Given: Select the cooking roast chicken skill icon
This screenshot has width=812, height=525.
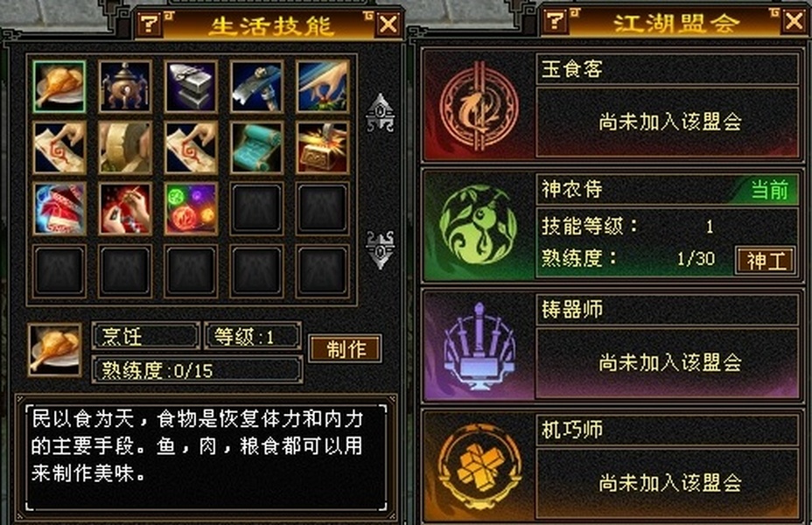Looking at the screenshot, I should [x=59, y=87].
